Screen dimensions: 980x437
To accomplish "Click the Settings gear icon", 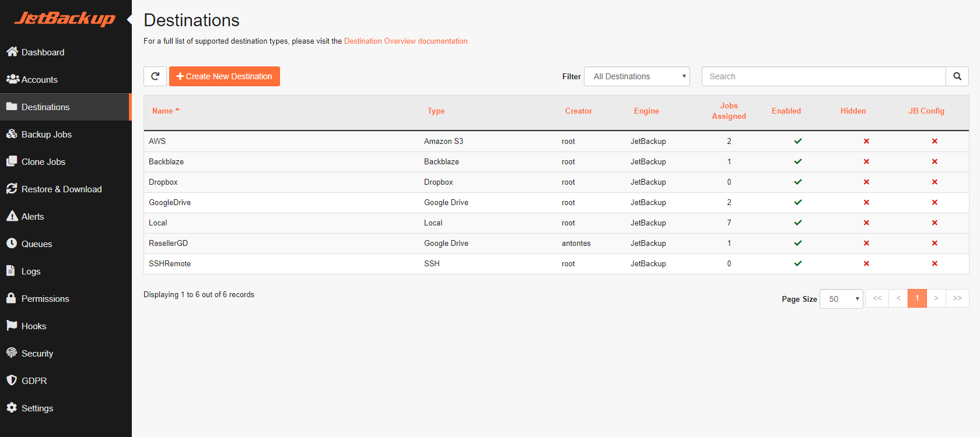I will [x=12, y=408].
